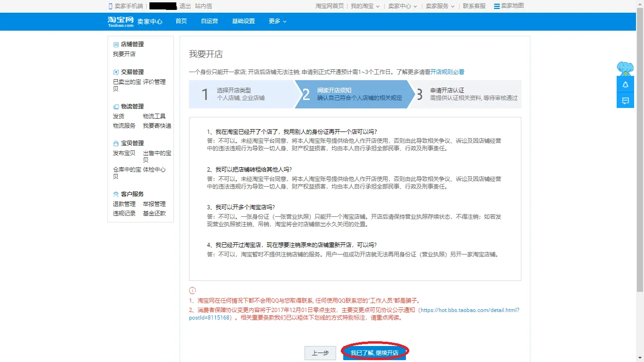Viewport: 644px width, 362px height.
Task: Select step 3 申请开店认证
Action: [465, 94]
